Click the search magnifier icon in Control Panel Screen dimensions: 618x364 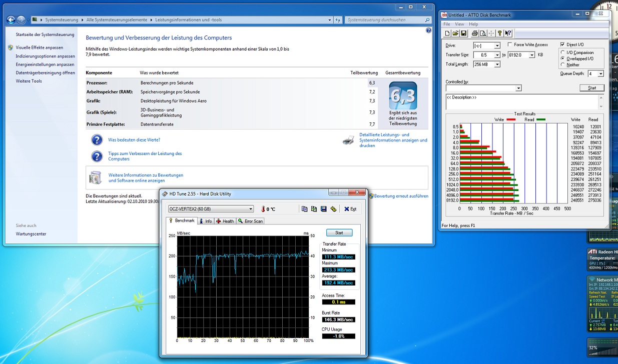[x=427, y=20]
